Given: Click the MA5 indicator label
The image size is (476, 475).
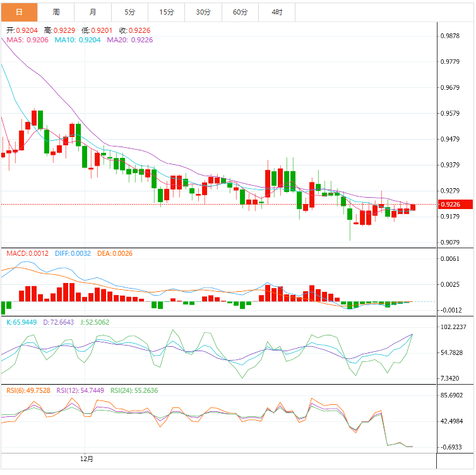Looking at the screenshot, I should [27, 40].
